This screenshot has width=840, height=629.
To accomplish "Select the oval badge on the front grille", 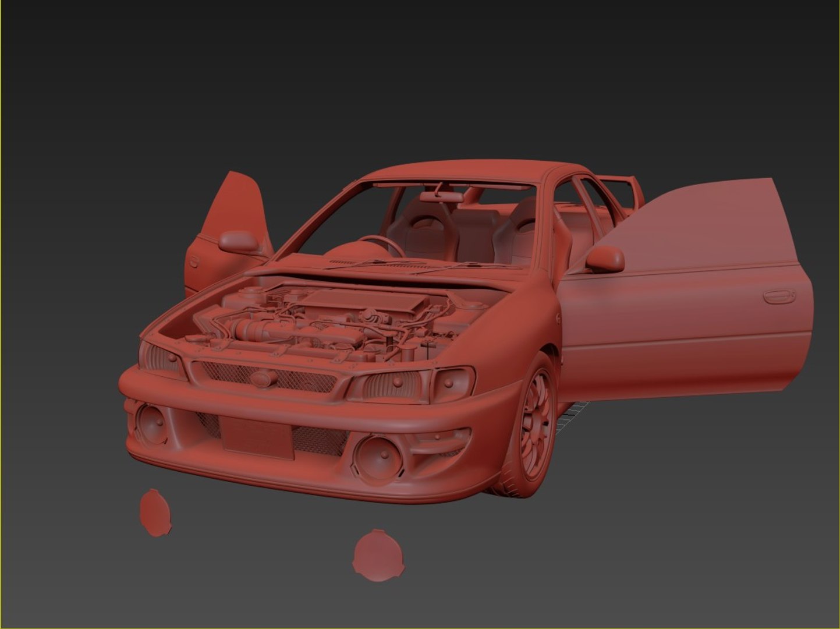I will 264,379.
